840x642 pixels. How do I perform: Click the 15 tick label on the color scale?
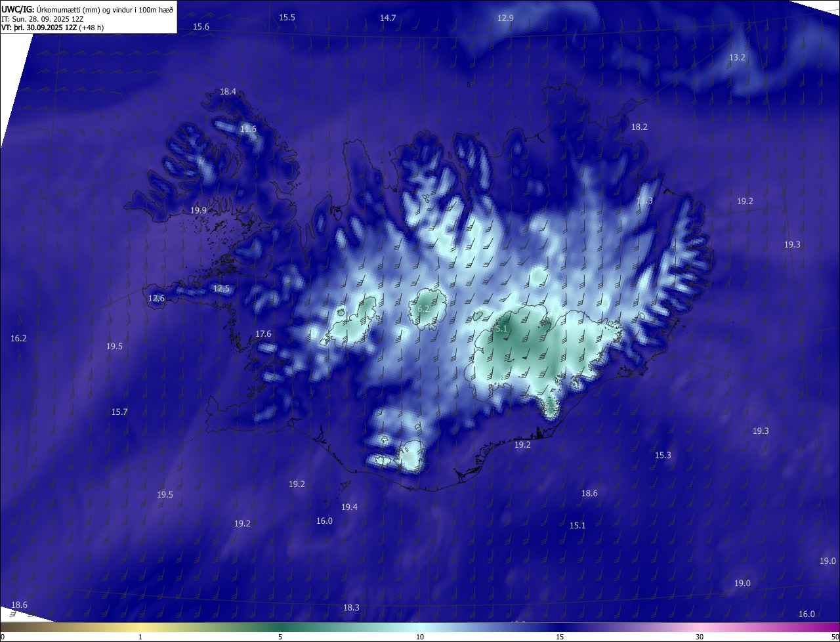[x=560, y=637]
